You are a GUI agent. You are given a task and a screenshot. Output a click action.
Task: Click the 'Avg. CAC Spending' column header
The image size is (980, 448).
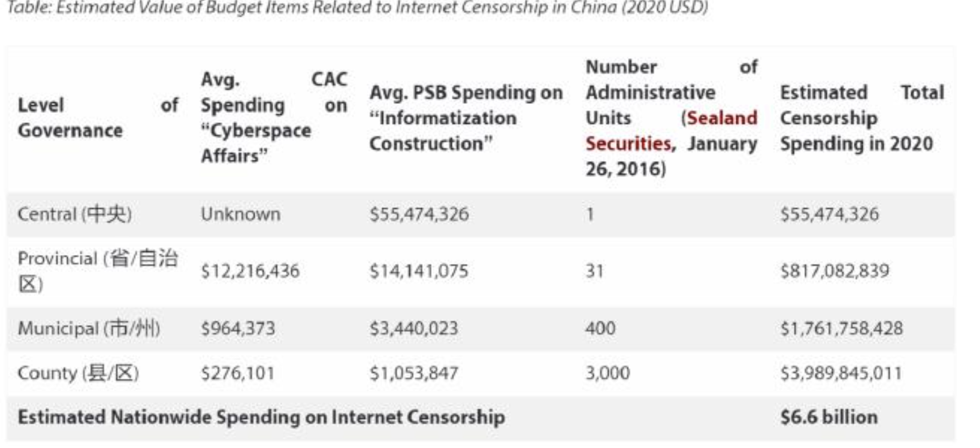(x=273, y=118)
